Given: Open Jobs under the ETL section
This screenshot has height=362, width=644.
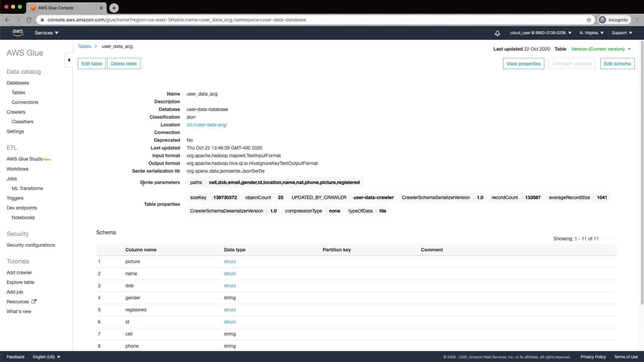Looking at the screenshot, I should (12, 179).
